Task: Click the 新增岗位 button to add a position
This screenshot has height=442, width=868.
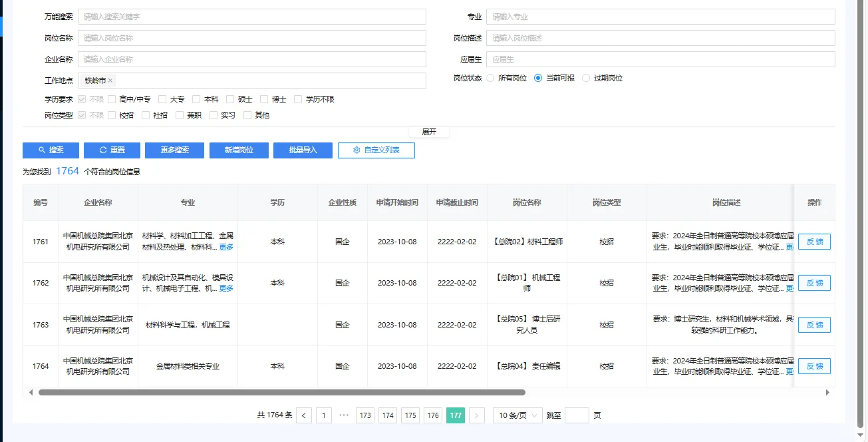Action: point(239,150)
